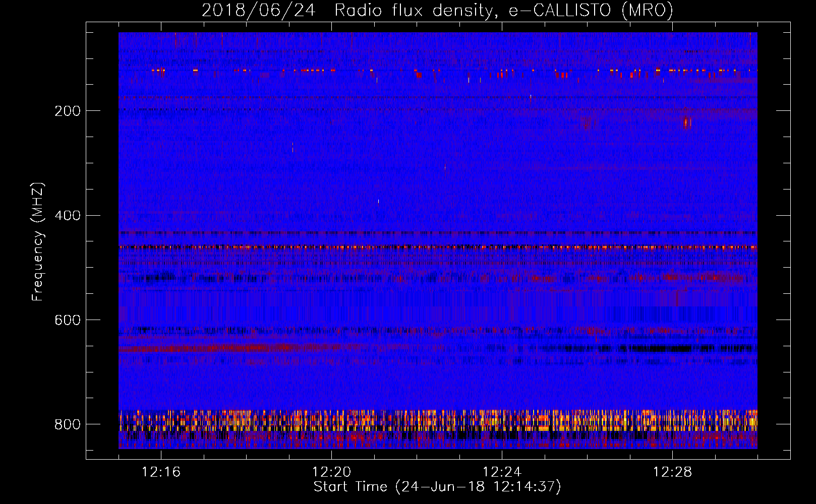Select the 600 frequency tick label
This screenshot has height=504, width=816.
tap(67, 321)
